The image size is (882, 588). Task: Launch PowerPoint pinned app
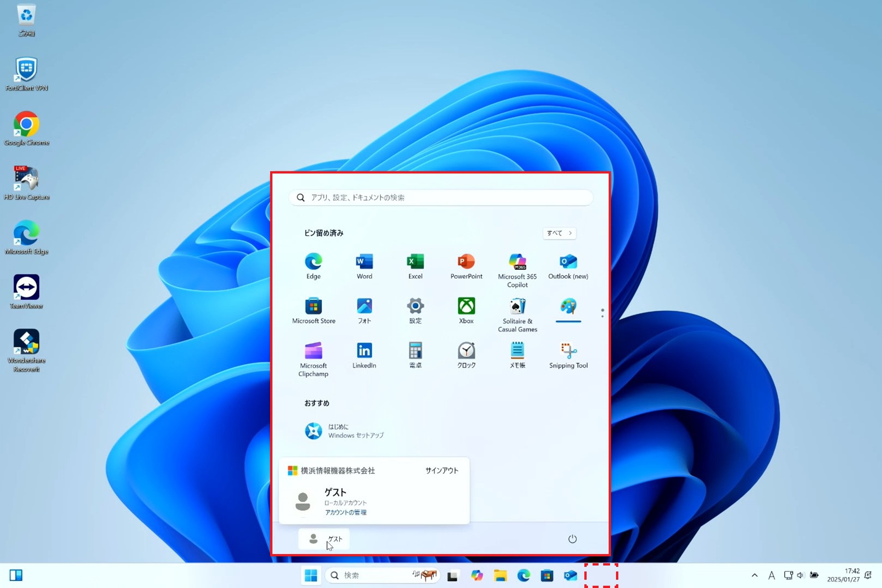[466, 266]
